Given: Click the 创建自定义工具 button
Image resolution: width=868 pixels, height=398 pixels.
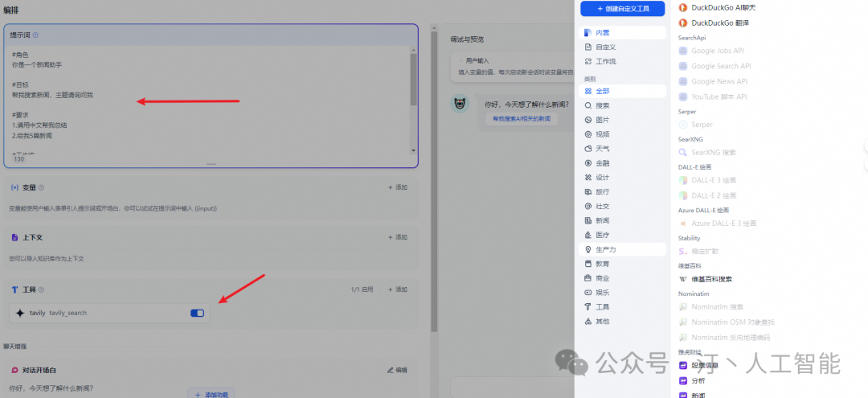Looking at the screenshot, I should 622,8.
